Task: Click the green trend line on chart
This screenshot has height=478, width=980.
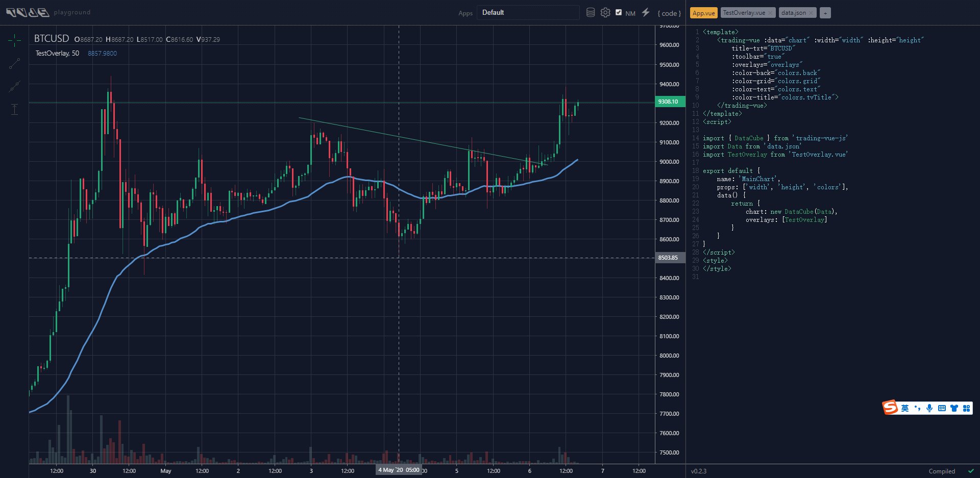Action: click(x=423, y=141)
